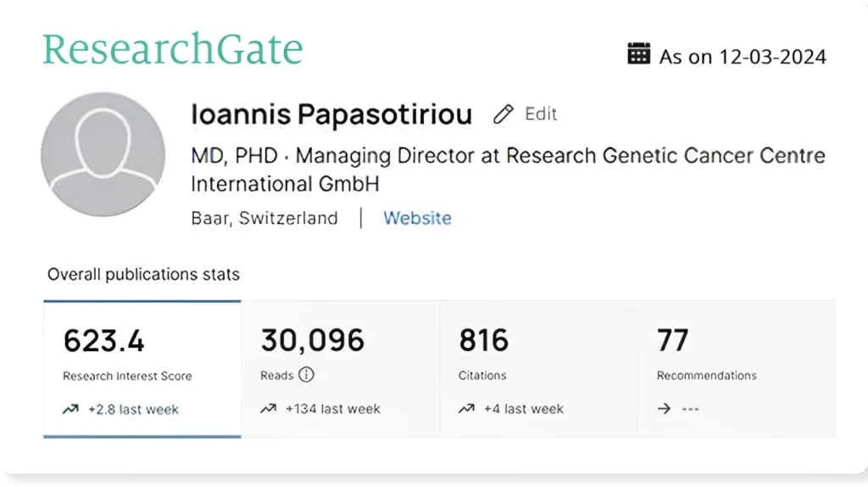This screenshot has height=487, width=868.
Task: Click the trend arrow under Reads
Action: (x=269, y=409)
